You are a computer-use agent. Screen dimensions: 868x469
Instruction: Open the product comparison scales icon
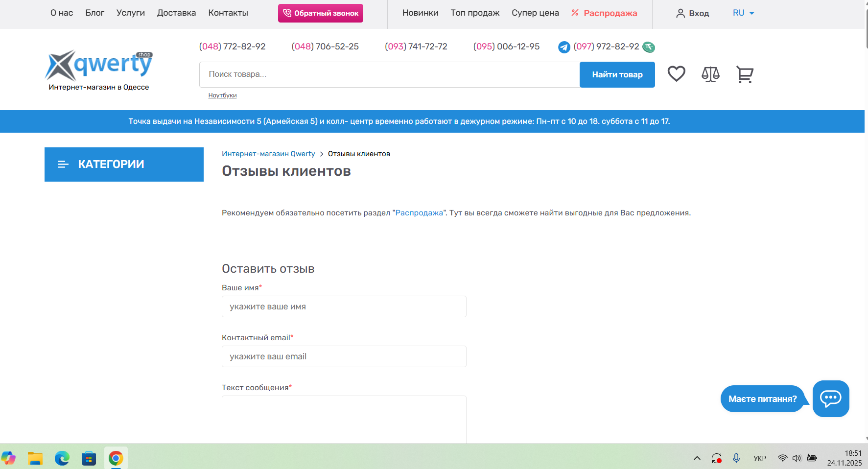point(710,74)
